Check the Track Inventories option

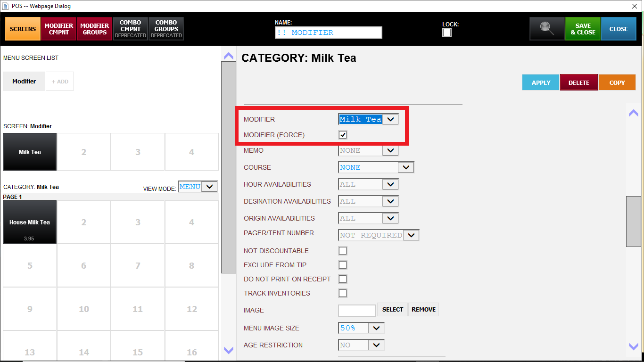pyautogui.click(x=343, y=293)
